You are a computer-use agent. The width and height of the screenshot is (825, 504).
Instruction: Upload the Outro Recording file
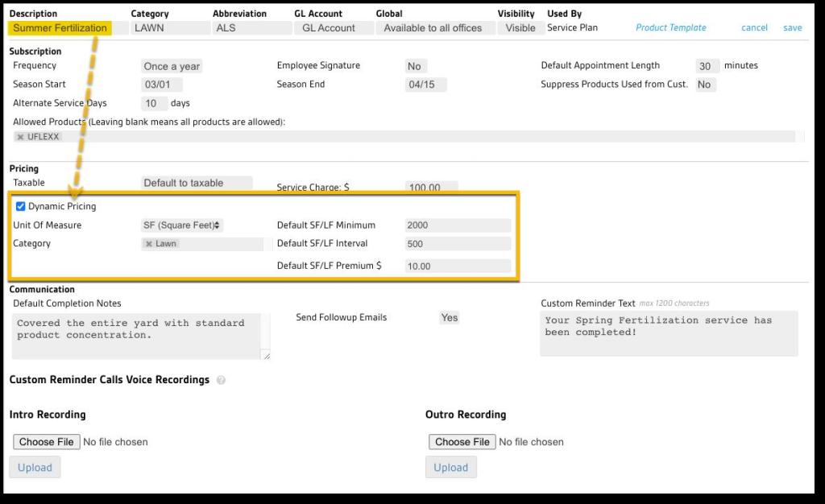click(x=450, y=468)
